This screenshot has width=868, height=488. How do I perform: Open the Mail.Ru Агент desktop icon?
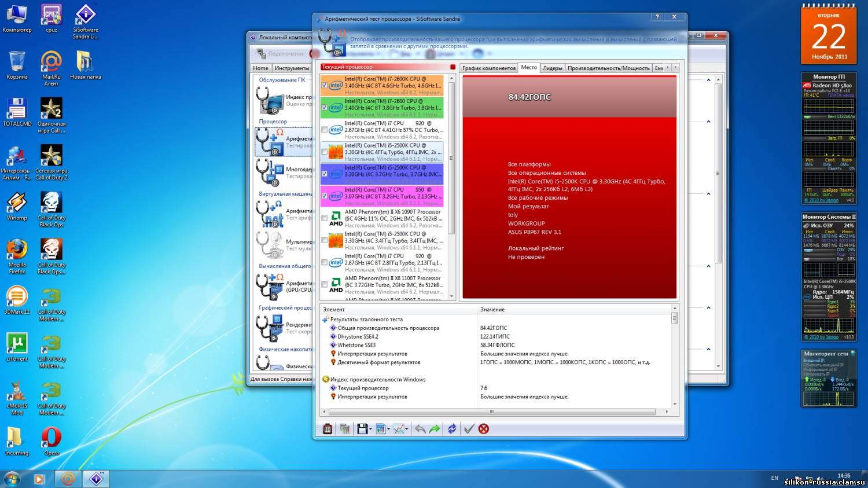click(52, 68)
